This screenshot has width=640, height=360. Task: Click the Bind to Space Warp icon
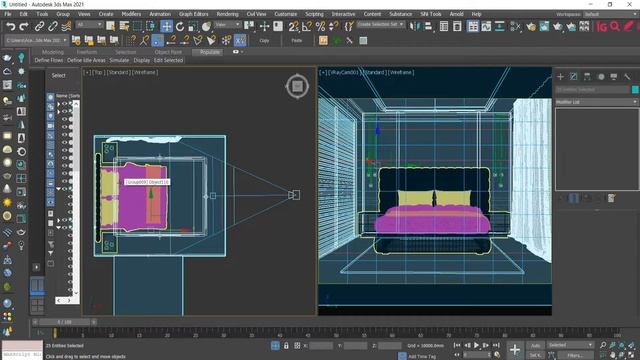click(x=66, y=27)
